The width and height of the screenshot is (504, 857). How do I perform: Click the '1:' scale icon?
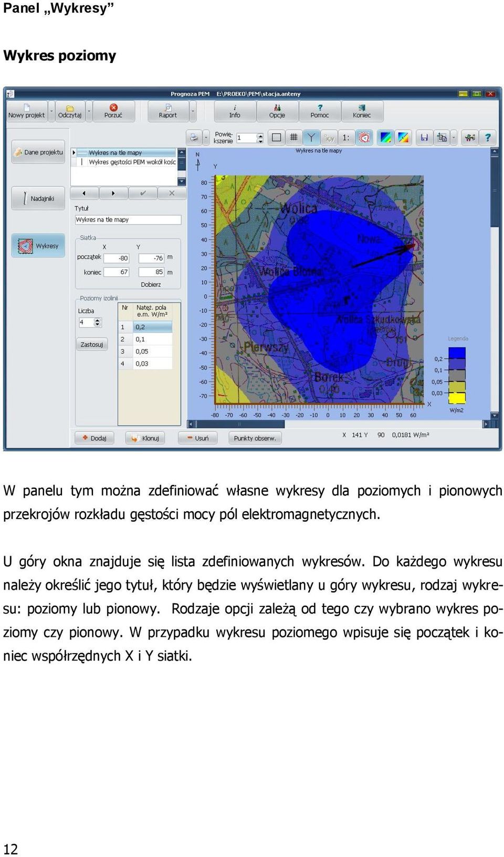point(346,138)
